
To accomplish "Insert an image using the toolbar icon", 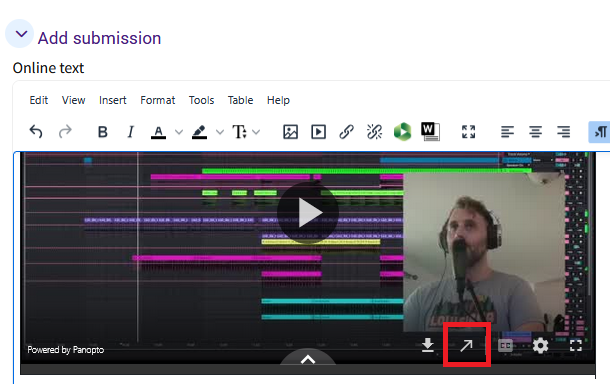I will pos(290,132).
